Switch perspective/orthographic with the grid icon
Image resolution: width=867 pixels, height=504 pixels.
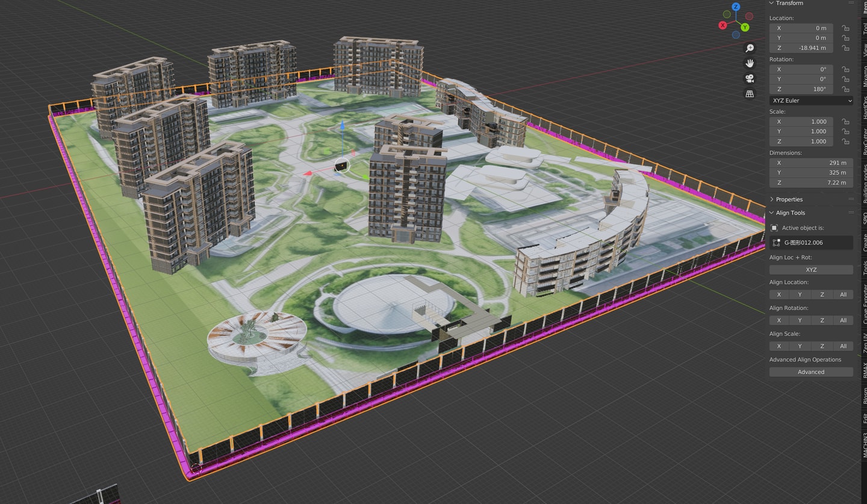point(750,94)
